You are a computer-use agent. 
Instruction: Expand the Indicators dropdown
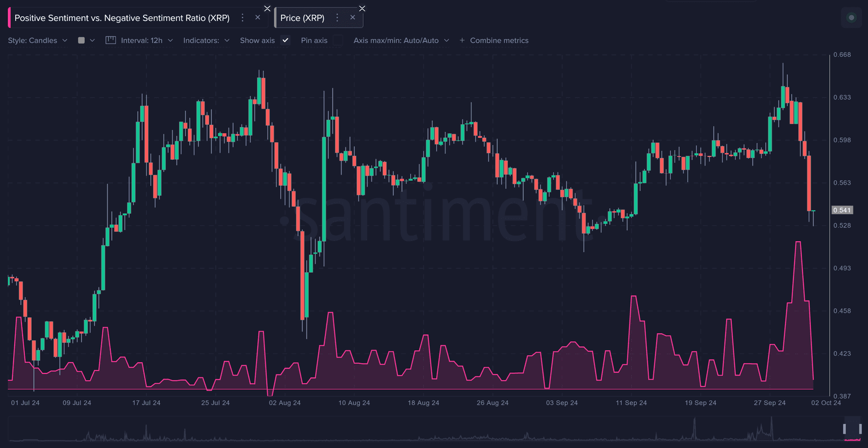coord(206,40)
